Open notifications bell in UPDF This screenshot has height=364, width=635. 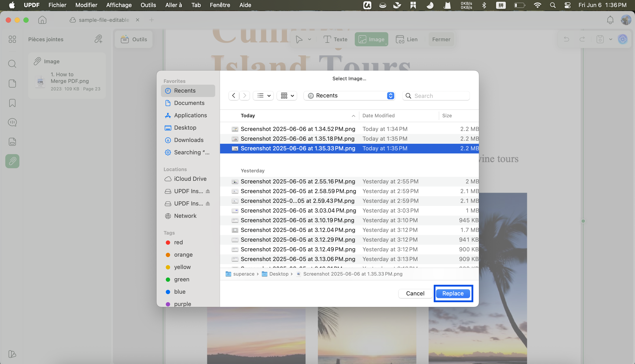(610, 20)
